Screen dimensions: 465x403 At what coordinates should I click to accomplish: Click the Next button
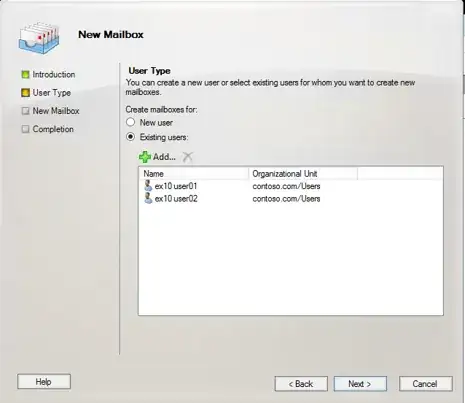coord(360,384)
